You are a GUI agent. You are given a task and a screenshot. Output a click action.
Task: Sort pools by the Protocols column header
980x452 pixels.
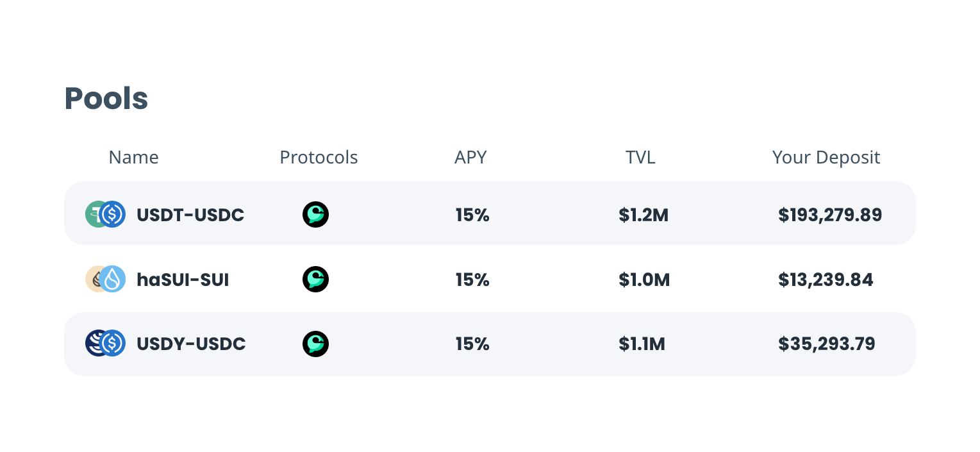click(319, 157)
